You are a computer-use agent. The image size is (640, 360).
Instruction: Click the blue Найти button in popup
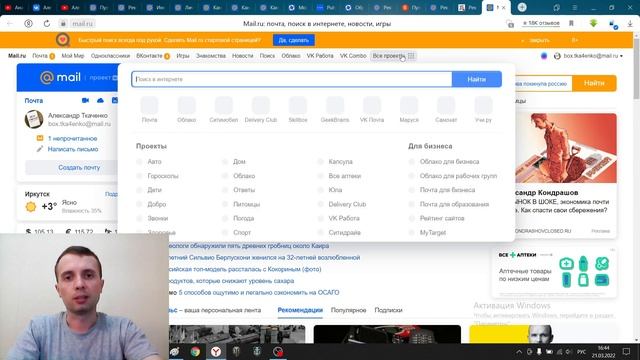coord(477,79)
